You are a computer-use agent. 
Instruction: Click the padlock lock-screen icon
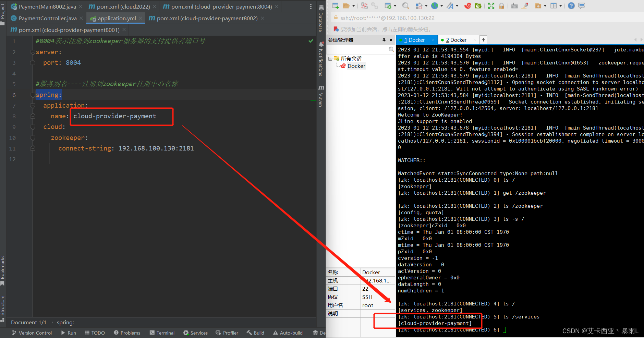[501, 6]
